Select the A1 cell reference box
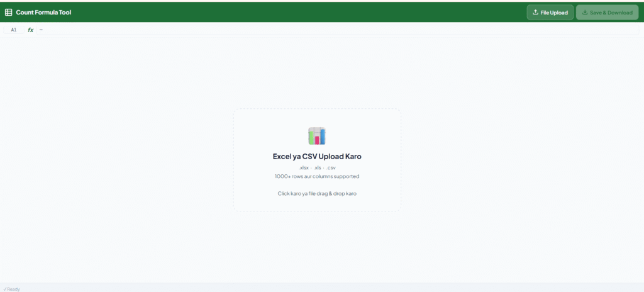The height and width of the screenshot is (292, 644). [14, 30]
